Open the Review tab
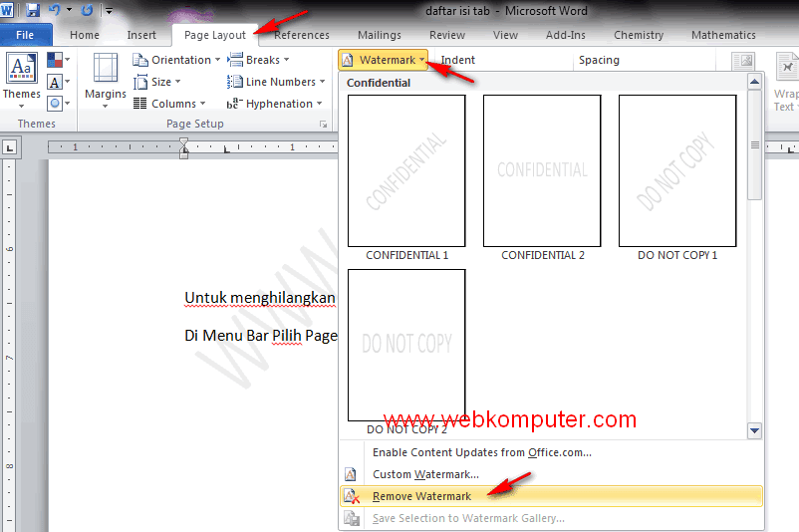This screenshot has height=532, width=799. 447,35
